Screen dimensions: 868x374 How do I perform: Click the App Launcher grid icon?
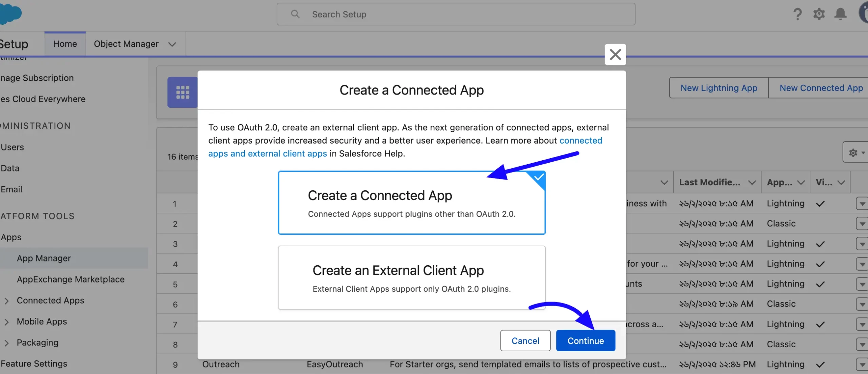[182, 92]
